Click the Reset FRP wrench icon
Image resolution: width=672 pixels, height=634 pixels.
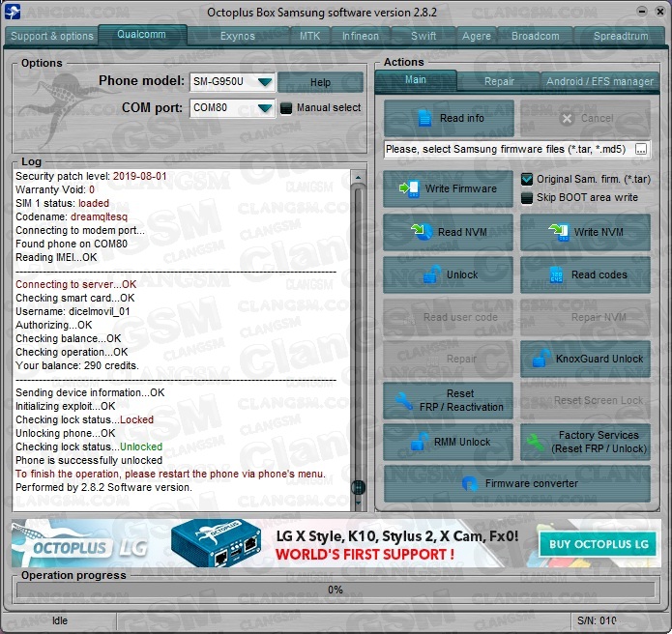pyautogui.click(x=404, y=400)
